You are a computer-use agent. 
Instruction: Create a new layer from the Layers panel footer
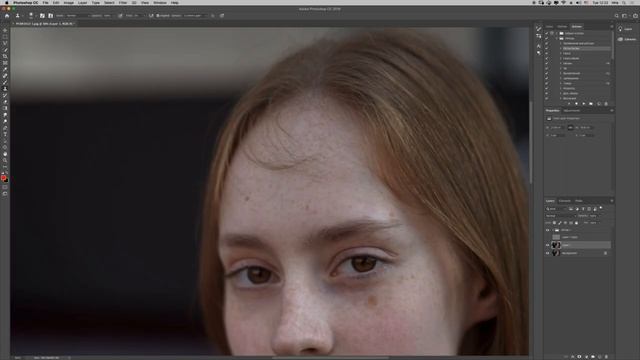(x=600, y=357)
